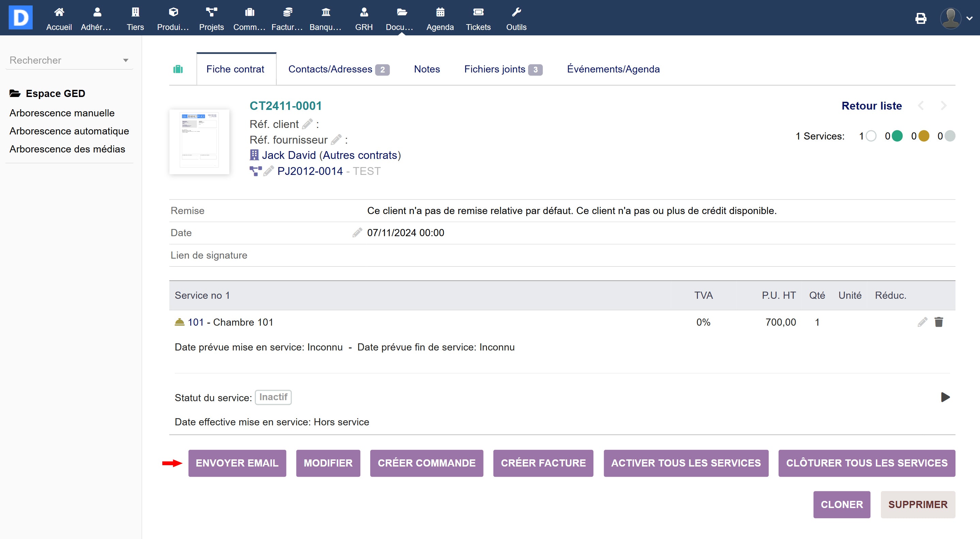
Task: Open the contract PDF preview thumbnail
Action: click(199, 142)
